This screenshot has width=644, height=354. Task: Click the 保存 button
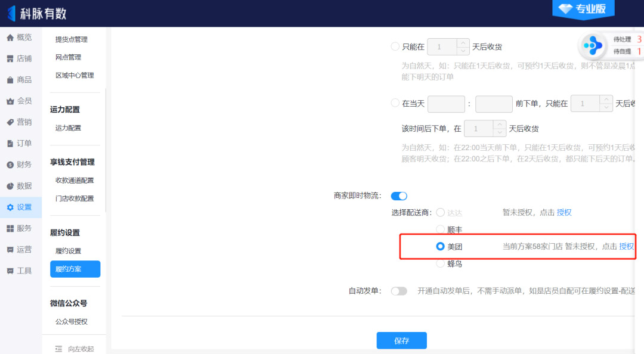click(402, 340)
